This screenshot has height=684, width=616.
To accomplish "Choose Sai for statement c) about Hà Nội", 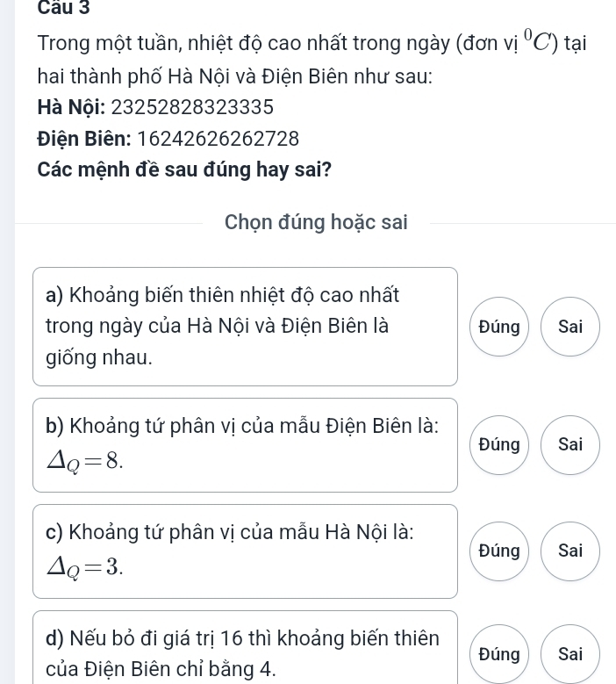I will [570, 551].
